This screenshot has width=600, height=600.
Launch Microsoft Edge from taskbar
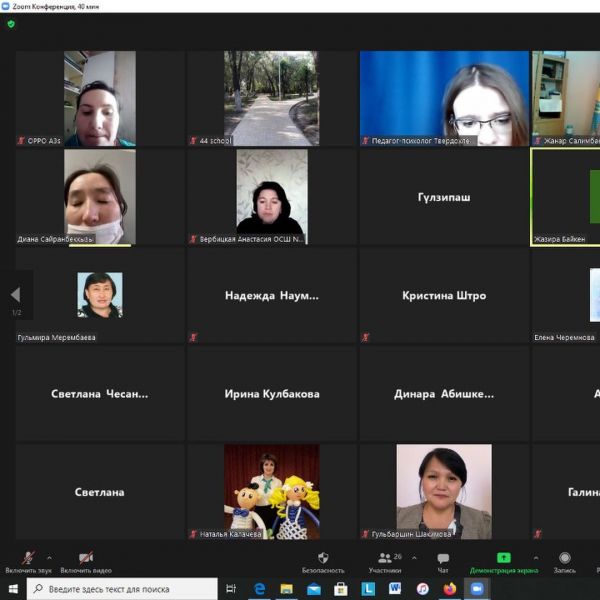point(259,589)
